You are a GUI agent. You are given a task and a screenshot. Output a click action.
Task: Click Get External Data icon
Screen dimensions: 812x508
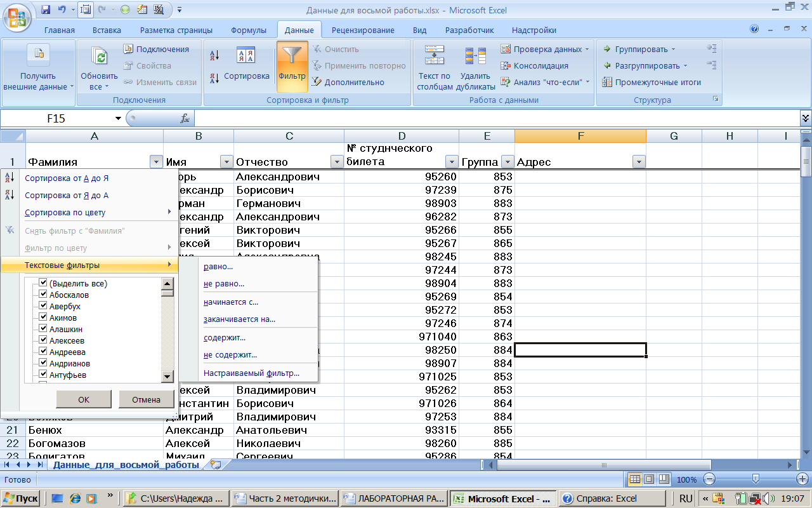click(38, 54)
